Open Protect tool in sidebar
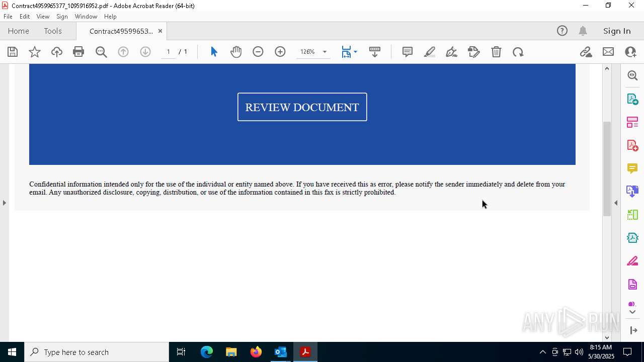The width and height of the screenshot is (644, 362). [x=632, y=284]
